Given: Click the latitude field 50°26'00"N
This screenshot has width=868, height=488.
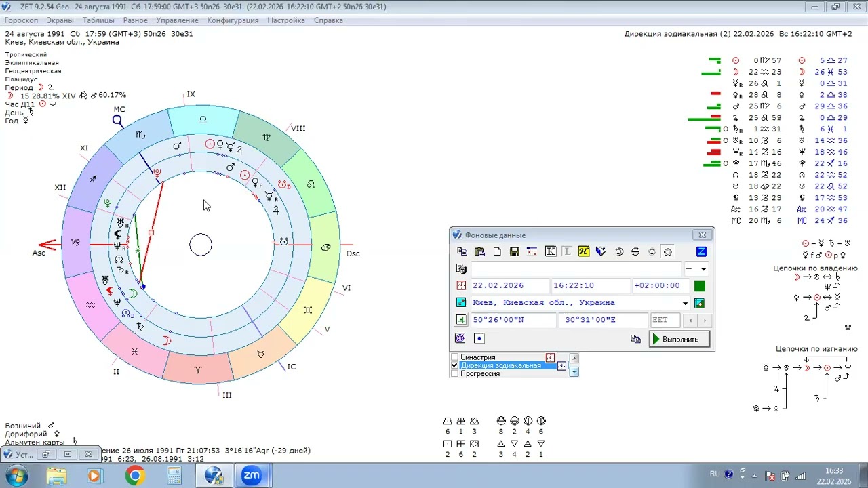Looking at the screenshot, I should pos(513,320).
